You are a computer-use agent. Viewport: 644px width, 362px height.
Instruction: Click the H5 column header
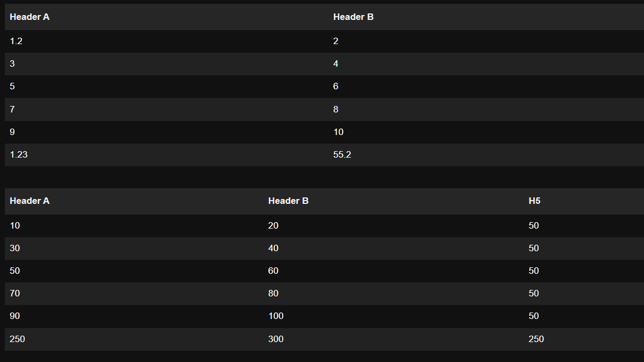pos(534,201)
